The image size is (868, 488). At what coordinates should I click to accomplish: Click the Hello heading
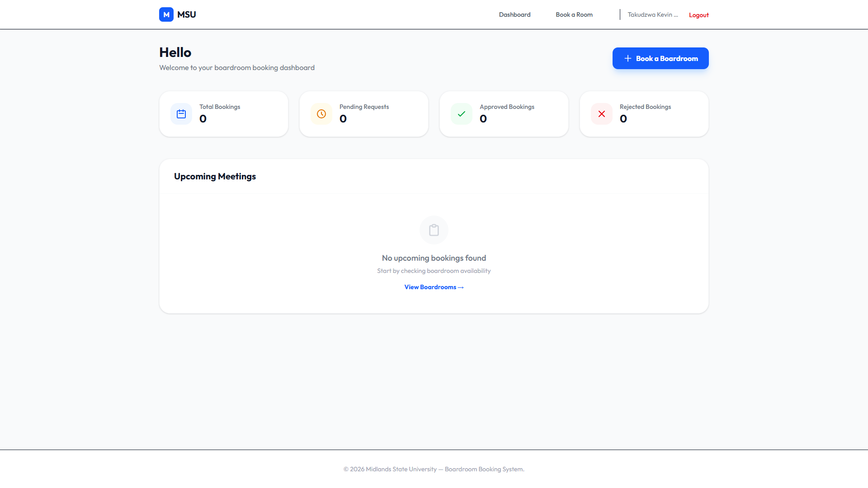click(x=175, y=52)
